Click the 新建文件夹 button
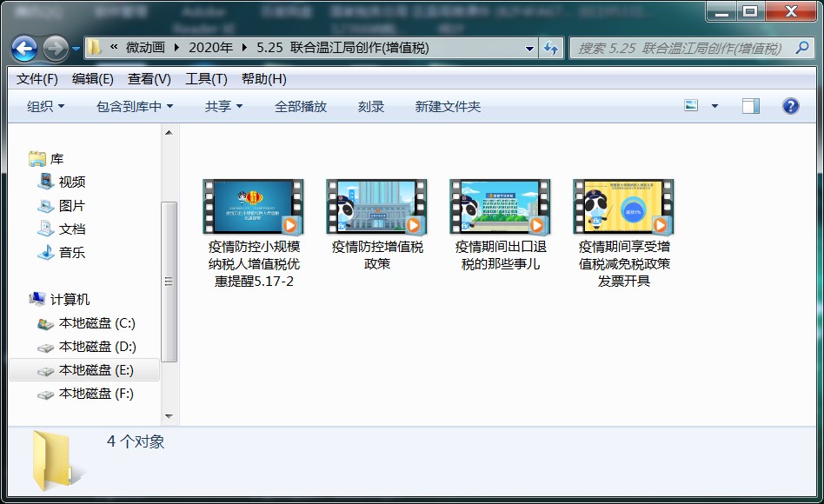Viewport: 824px width, 504px height. click(448, 106)
